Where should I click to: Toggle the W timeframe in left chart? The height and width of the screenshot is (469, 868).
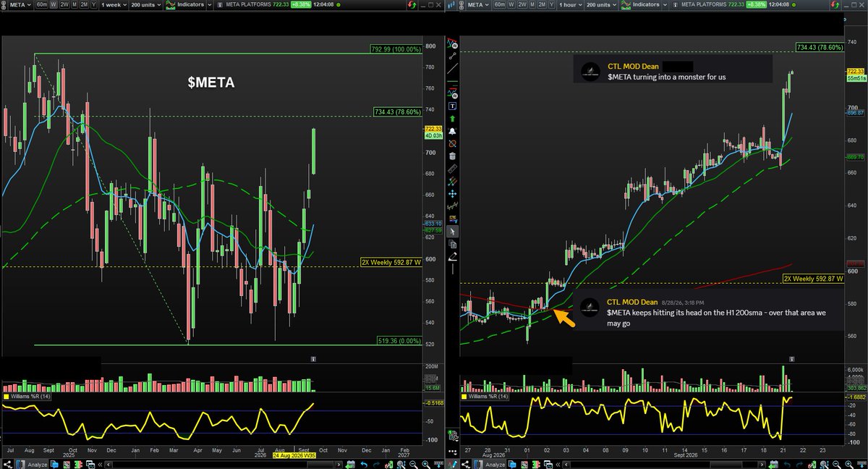coord(53,5)
